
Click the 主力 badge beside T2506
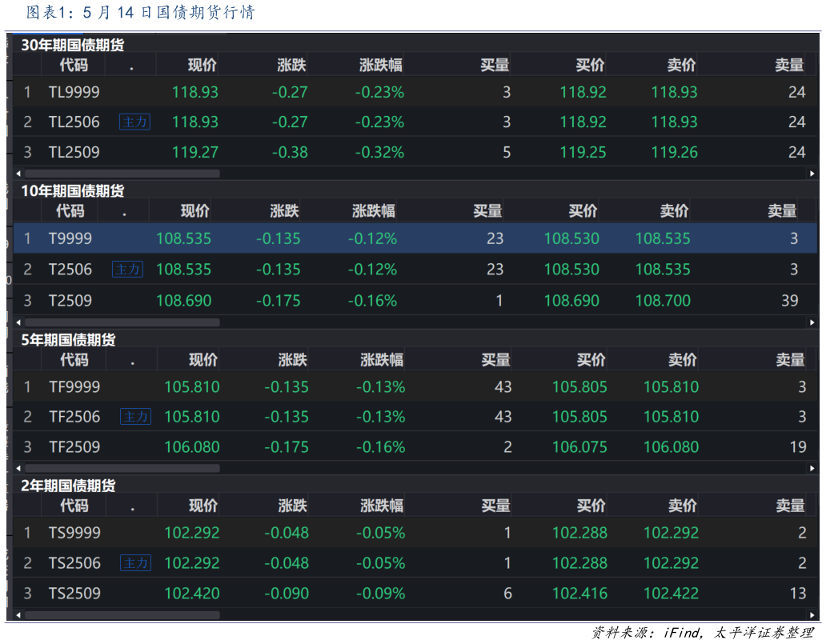[127, 270]
